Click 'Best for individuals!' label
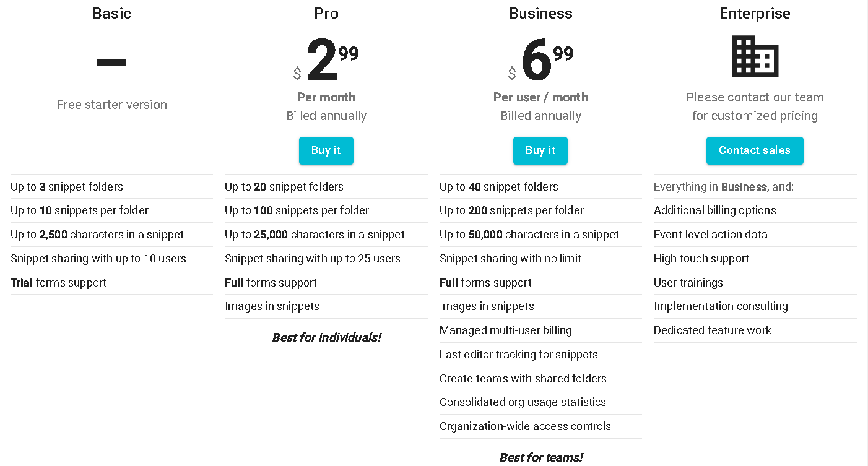The image size is (868, 466). [x=326, y=337]
